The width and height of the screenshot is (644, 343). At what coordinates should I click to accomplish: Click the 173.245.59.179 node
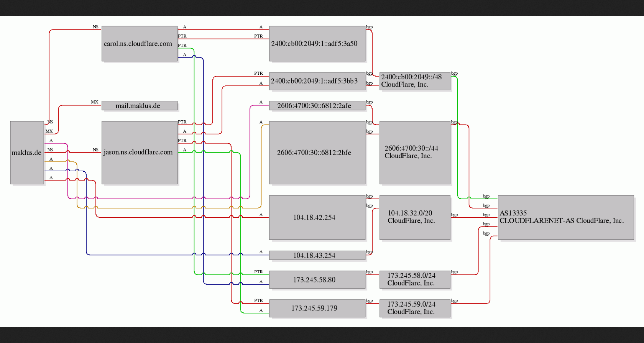317,309
